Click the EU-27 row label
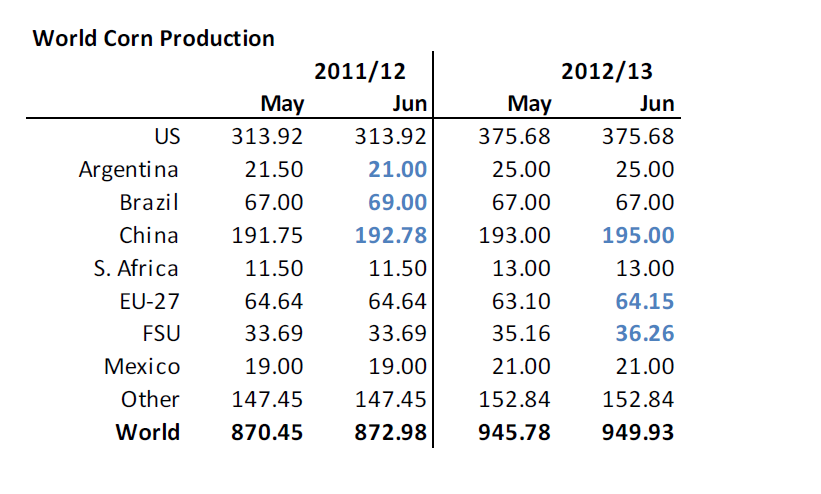 [148, 301]
